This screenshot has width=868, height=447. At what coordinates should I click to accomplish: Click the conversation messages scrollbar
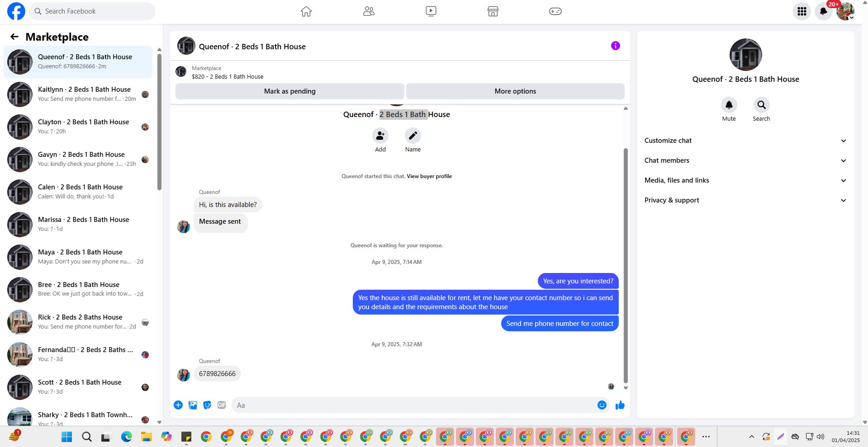tap(626, 265)
